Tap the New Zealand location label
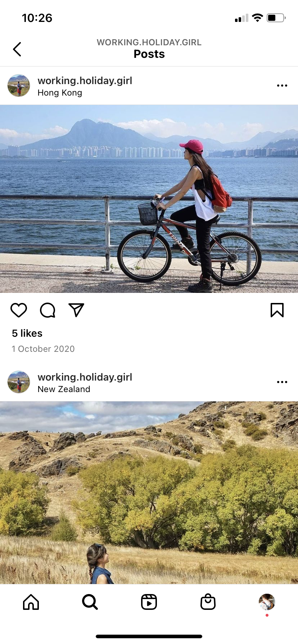The height and width of the screenshot is (644, 298). (x=64, y=389)
